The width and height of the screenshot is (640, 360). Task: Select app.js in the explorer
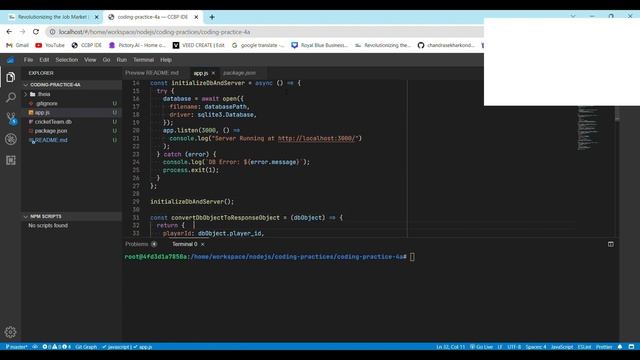[x=71, y=113]
